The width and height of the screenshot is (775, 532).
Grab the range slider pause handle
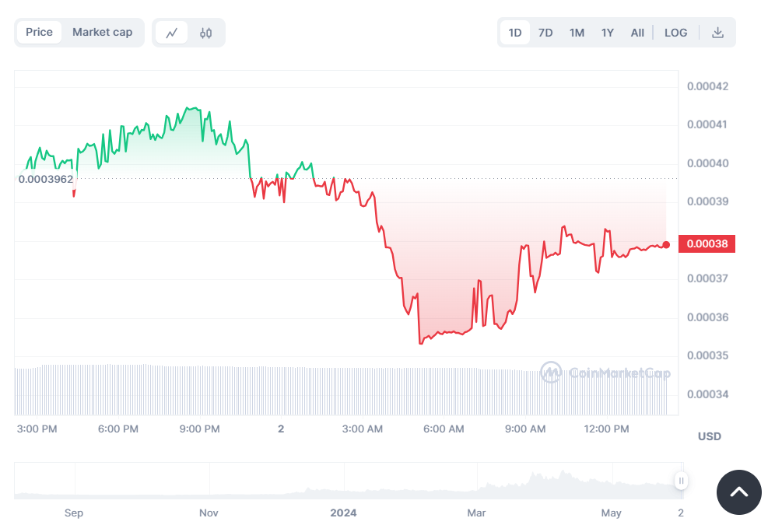(681, 481)
